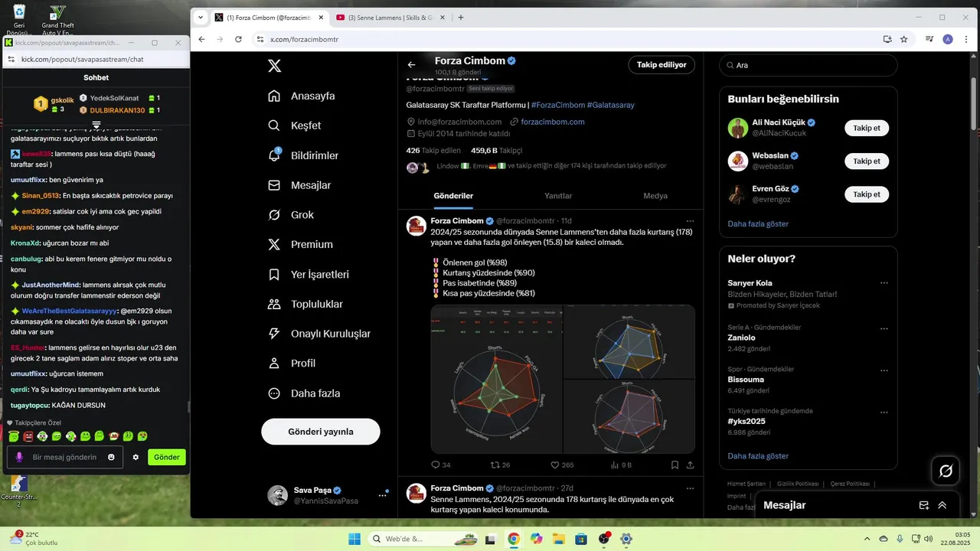Open Mesajlar in the X sidebar
The image size is (980, 551).
(299, 185)
